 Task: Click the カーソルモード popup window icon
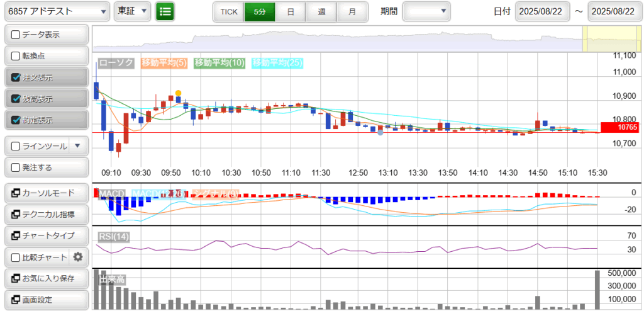pyautogui.click(x=16, y=193)
